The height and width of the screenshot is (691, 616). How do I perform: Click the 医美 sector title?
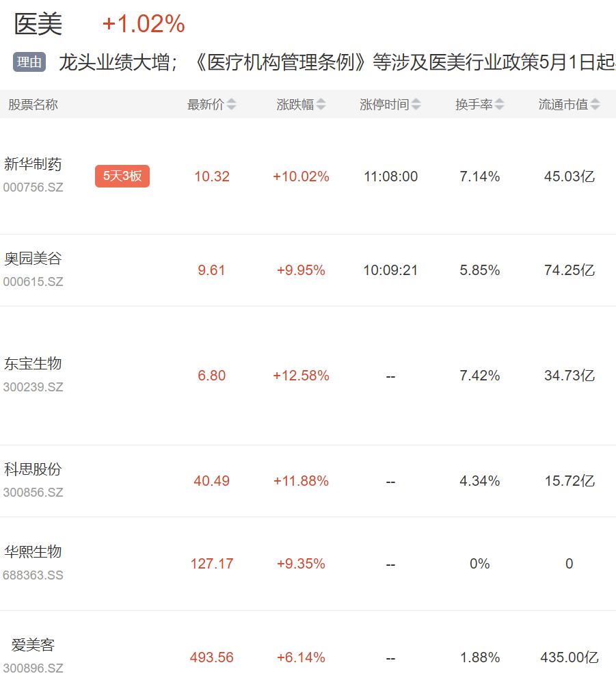tap(38, 24)
